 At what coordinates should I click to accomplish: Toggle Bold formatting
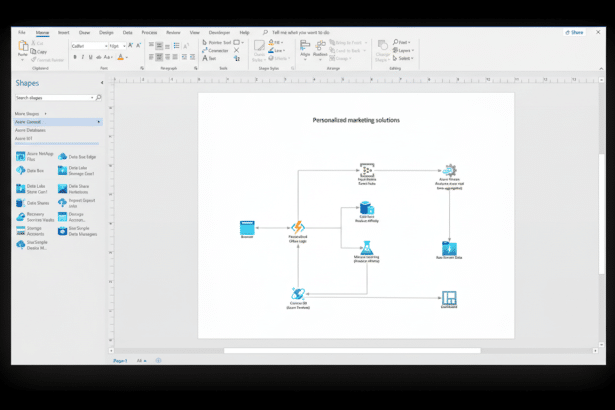click(75, 57)
